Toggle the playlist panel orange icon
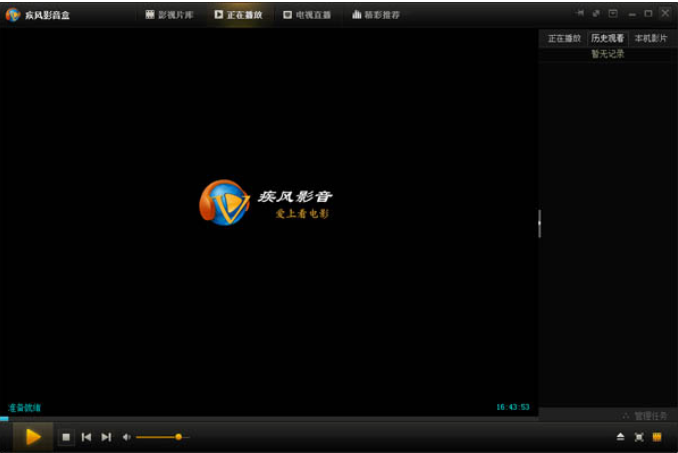678x453 pixels. [657, 437]
